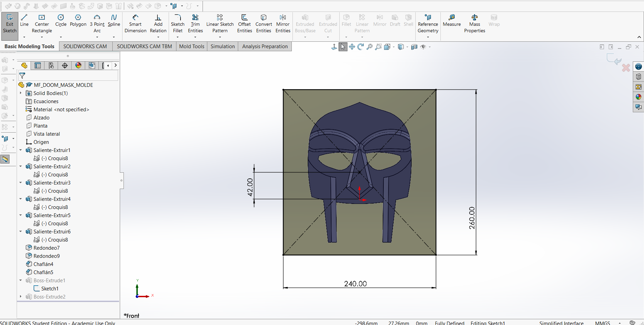Select Mirror Entities
644x325 pixels.
click(x=283, y=24)
